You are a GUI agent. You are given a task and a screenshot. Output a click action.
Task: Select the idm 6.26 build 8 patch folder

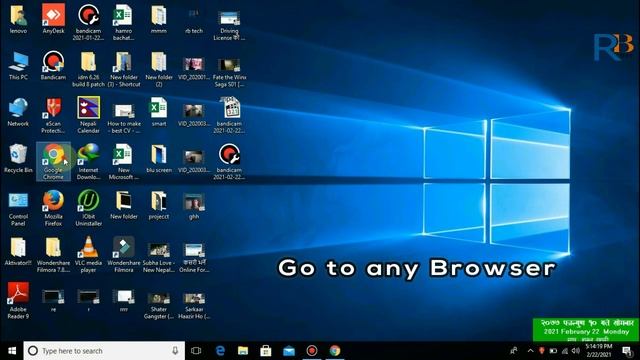pos(89,69)
